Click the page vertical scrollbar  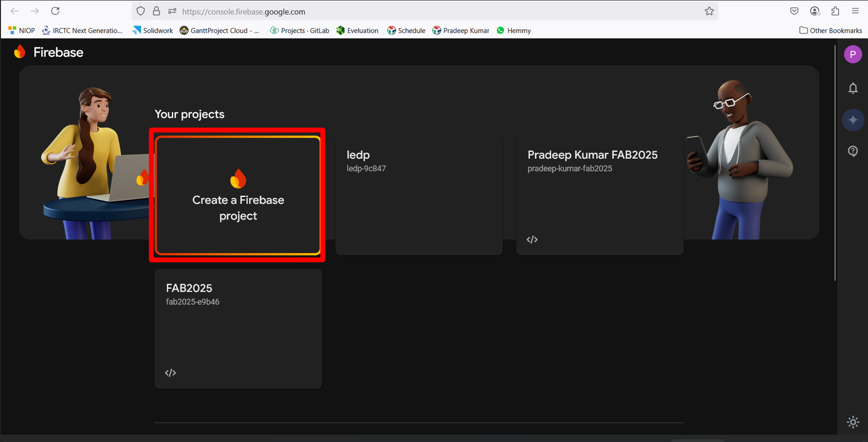(835, 163)
